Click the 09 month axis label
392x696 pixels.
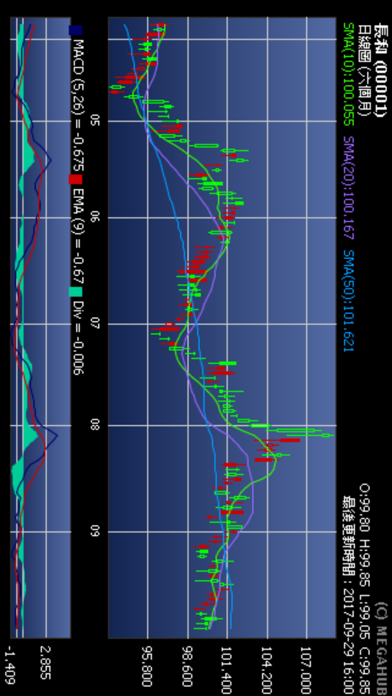click(94, 531)
